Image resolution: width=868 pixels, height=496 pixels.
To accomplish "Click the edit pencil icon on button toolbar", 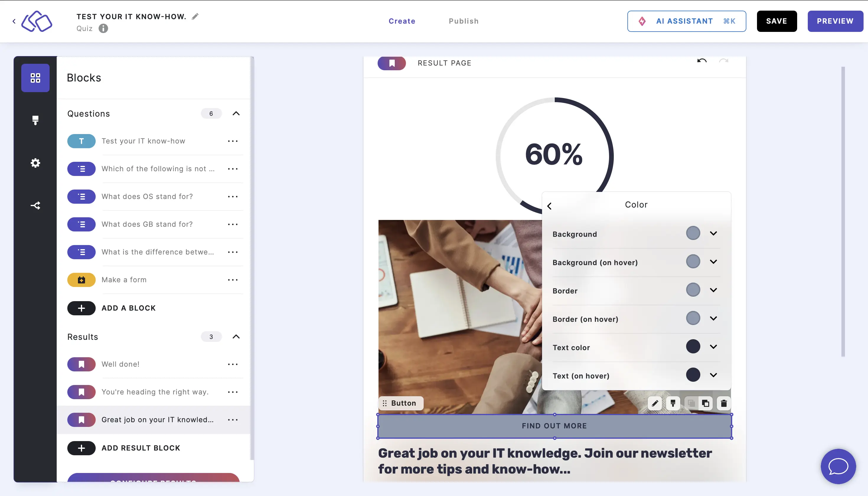I will click(x=655, y=404).
